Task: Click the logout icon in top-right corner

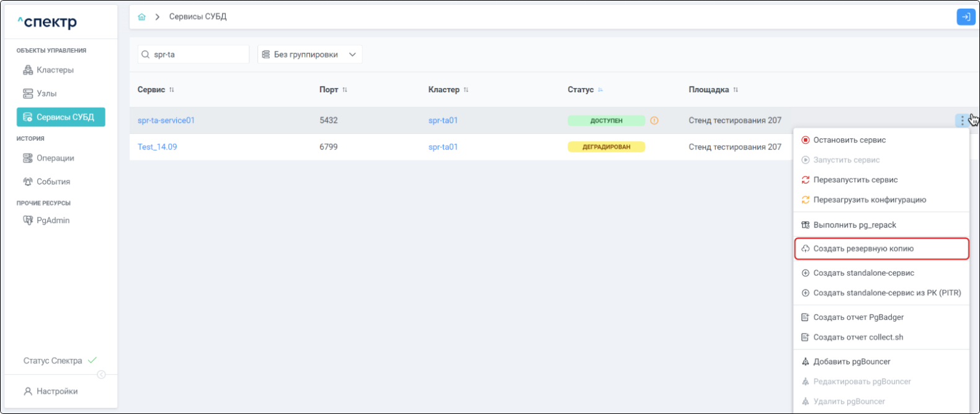Action: tap(965, 17)
